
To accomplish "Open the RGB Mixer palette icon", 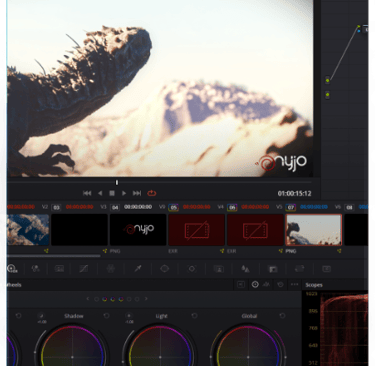I will click(x=36, y=269).
